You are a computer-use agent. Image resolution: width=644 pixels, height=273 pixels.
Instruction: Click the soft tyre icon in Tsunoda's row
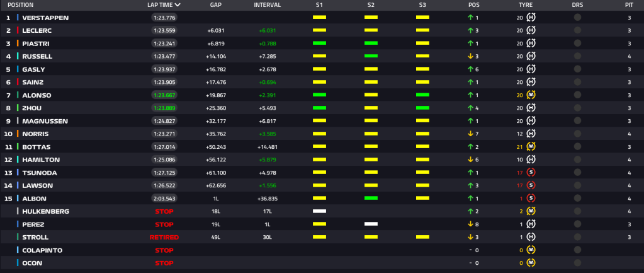click(531, 173)
